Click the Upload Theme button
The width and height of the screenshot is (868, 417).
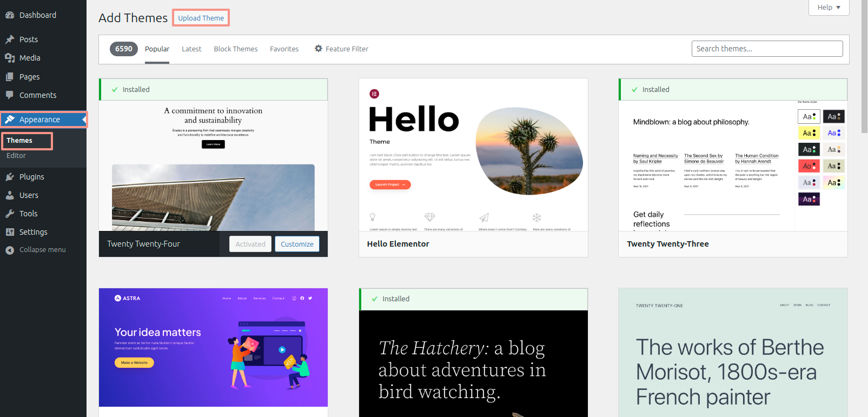(201, 18)
